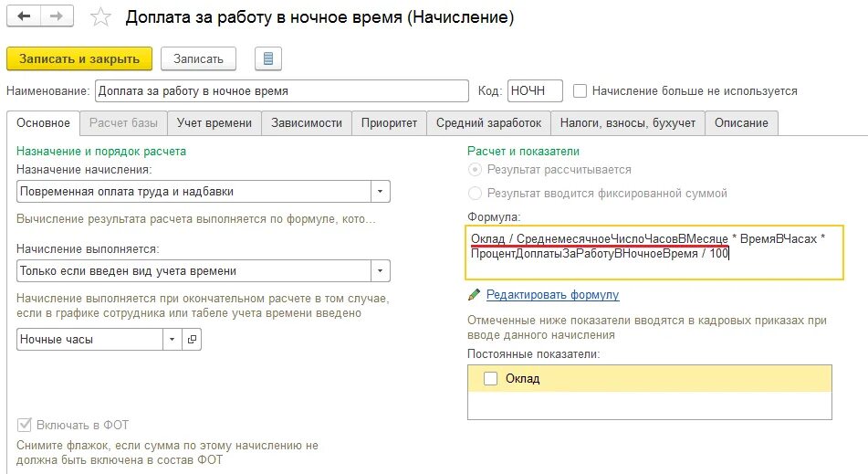Enable 'Начисление больше не используется' checkbox
Image resolution: width=868 pixels, height=474 pixels.
click(x=580, y=90)
